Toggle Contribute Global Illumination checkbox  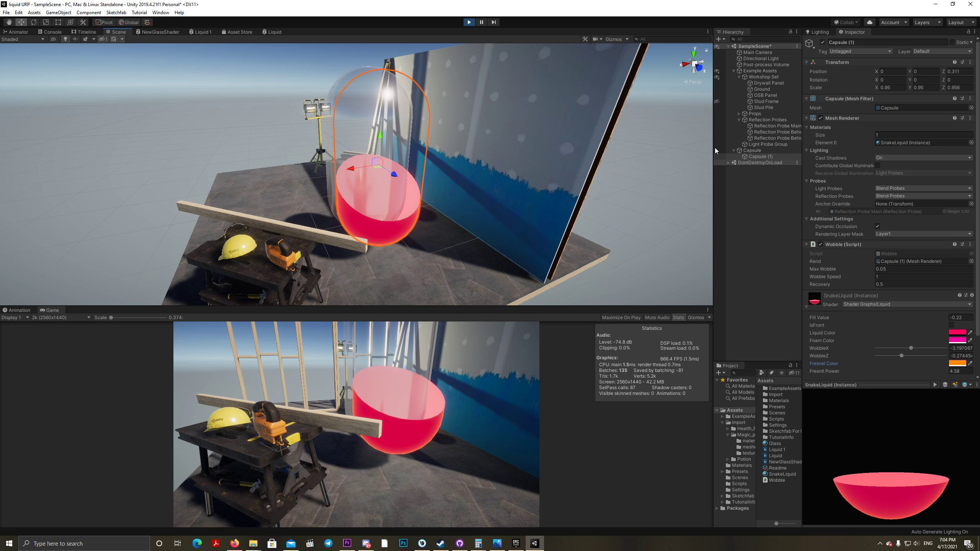tap(877, 165)
